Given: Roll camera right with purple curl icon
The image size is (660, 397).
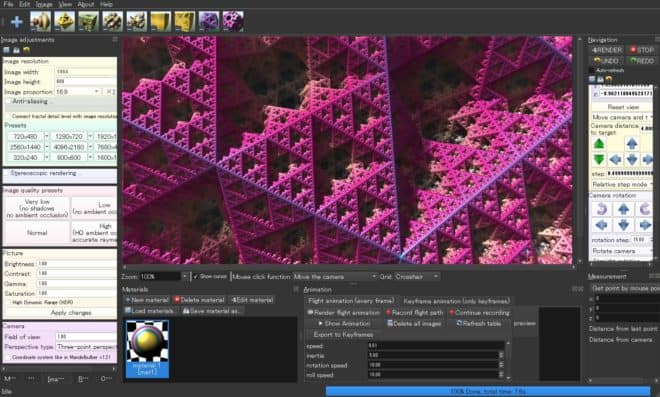Looking at the screenshot, I should click(644, 209).
